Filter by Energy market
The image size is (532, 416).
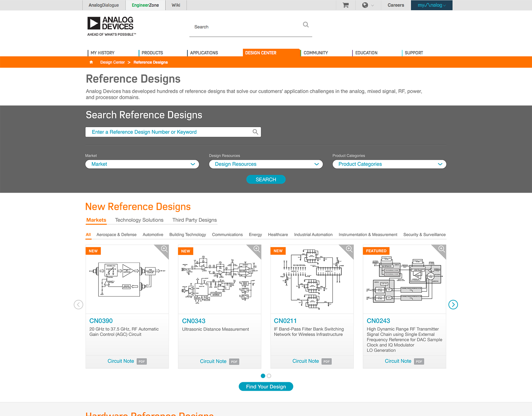pyautogui.click(x=255, y=234)
